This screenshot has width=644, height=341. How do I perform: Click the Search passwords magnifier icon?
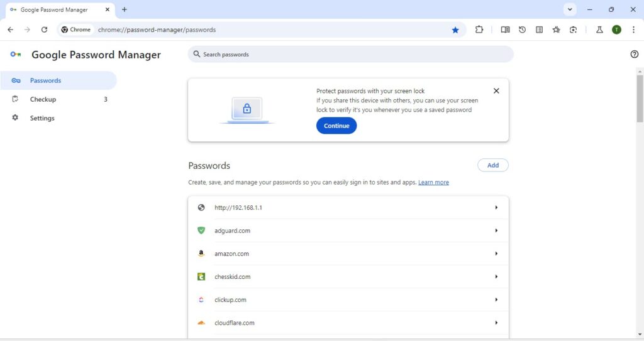coord(197,54)
